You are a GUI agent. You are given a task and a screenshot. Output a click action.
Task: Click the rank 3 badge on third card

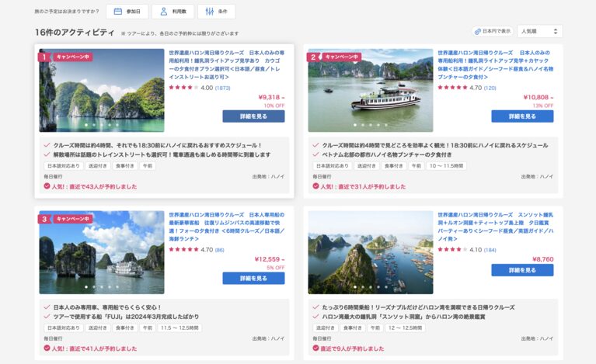point(44,219)
